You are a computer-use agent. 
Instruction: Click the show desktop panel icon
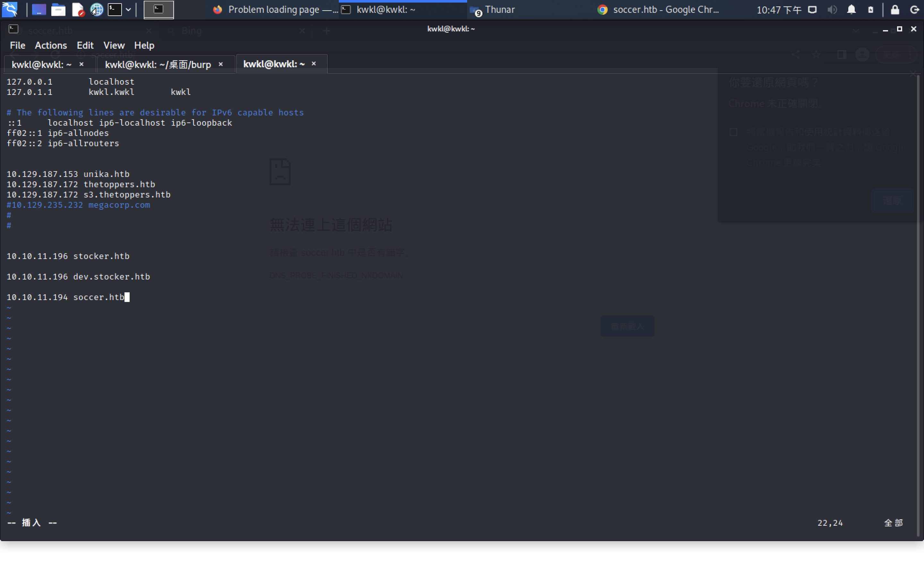[x=38, y=10]
